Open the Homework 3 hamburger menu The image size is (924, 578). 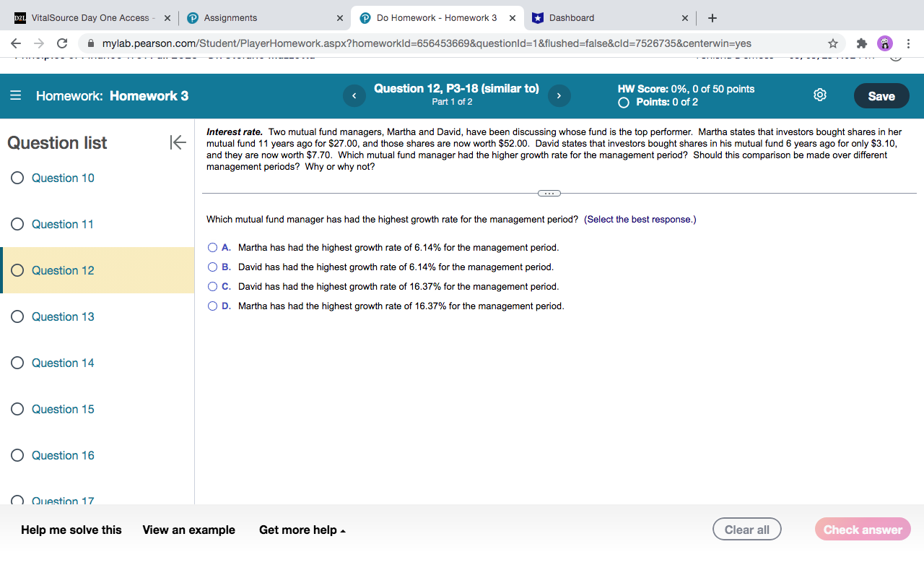(14, 95)
